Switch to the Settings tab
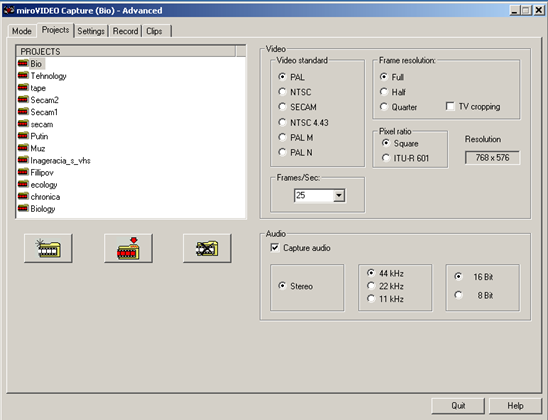This screenshot has height=420, width=548. point(91,31)
